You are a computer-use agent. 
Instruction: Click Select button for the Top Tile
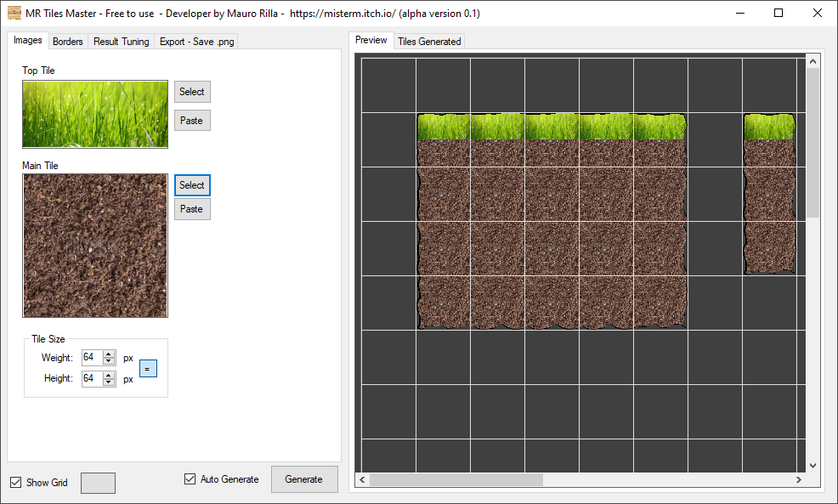click(x=192, y=92)
